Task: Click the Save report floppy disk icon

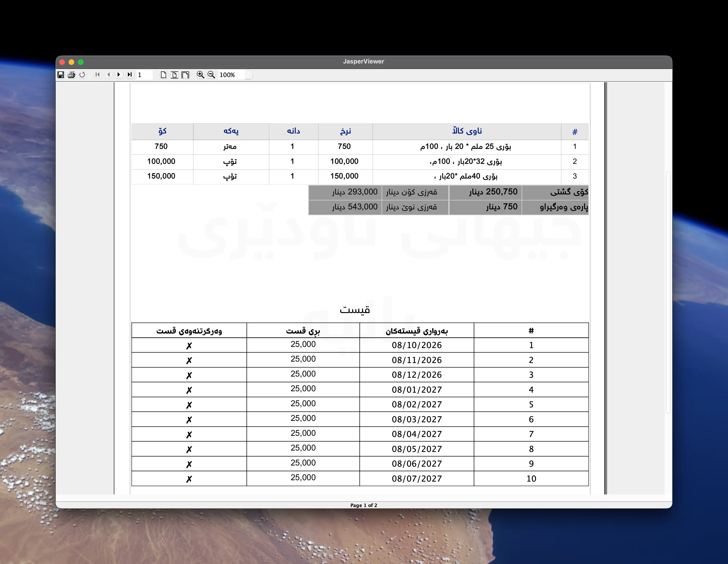Action: 61,75
